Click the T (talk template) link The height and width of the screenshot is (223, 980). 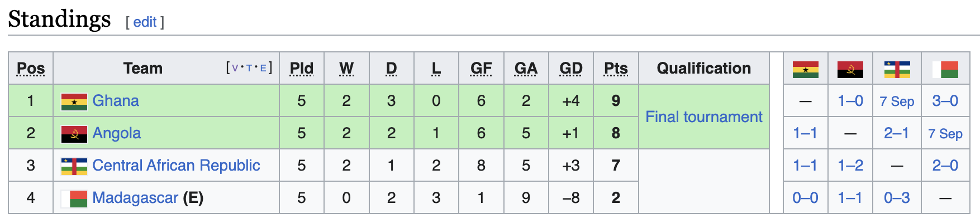pyautogui.click(x=249, y=68)
